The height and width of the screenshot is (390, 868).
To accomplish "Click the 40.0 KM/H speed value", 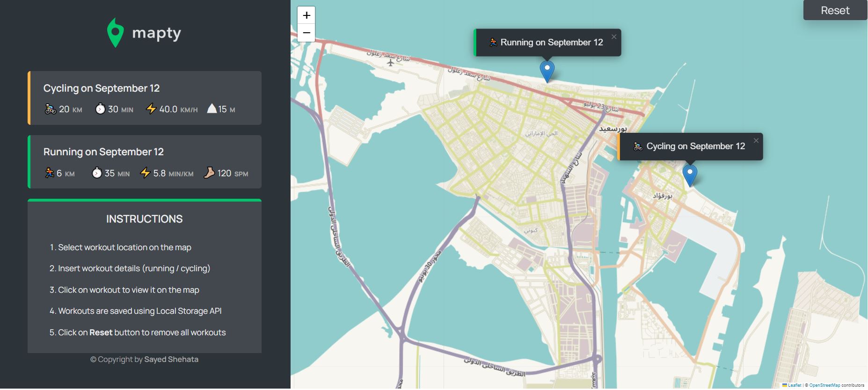I will click(179, 109).
